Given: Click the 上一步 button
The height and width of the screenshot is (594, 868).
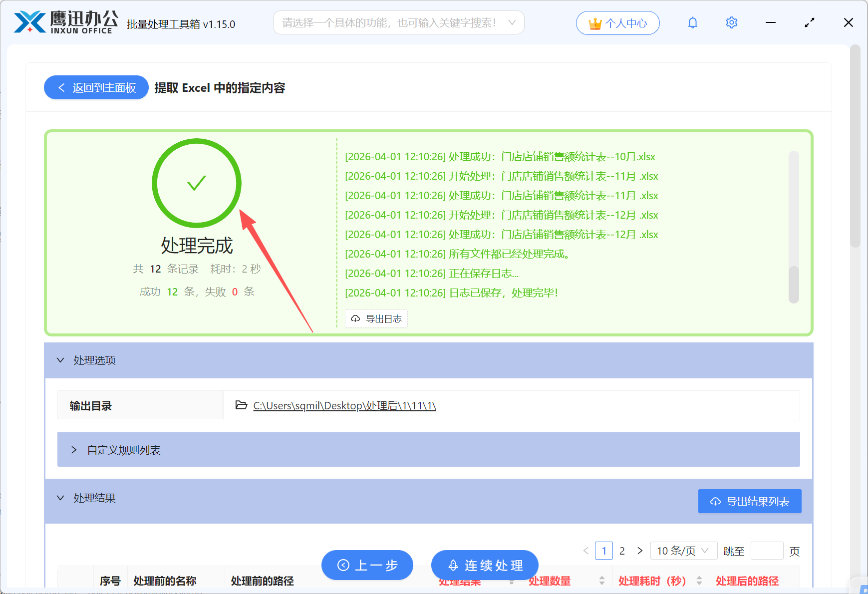Looking at the screenshot, I should coord(367,565).
